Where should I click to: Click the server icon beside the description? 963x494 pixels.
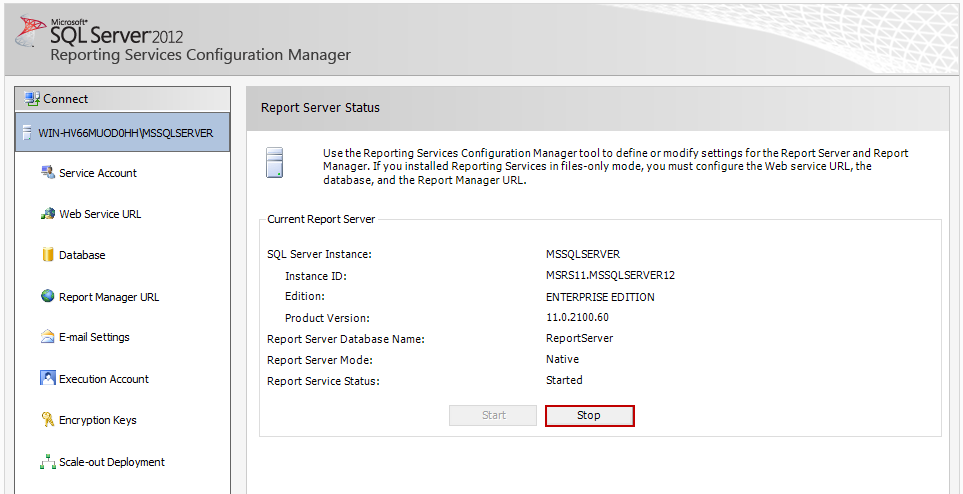[275, 162]
